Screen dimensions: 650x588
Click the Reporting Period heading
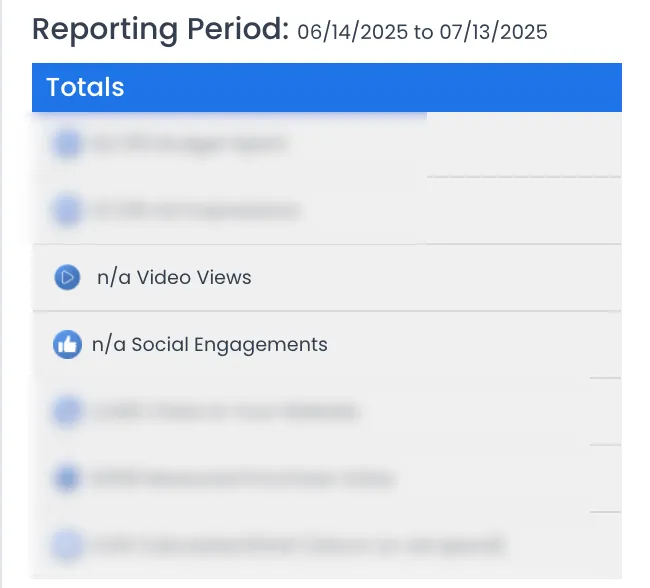[x=160, y=29]
